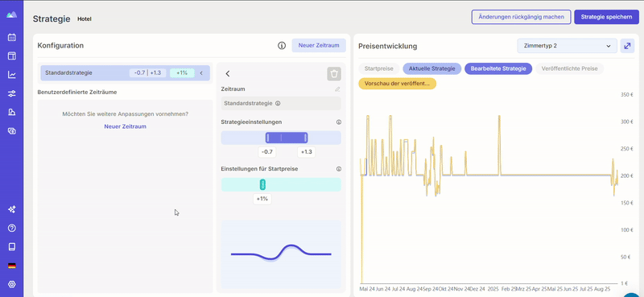The image size is (644, 297).
Task: Click Neuer Zeitraum link in empty list
Action: [x=126, y=126]
